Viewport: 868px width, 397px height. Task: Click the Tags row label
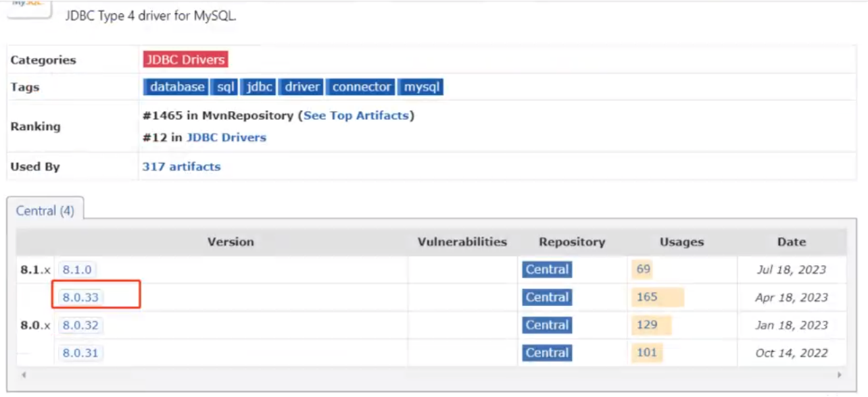[25, 87]
